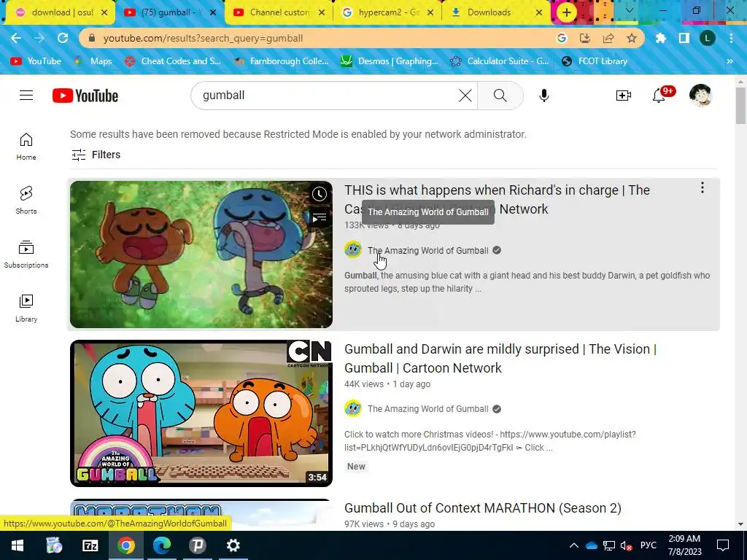Click the Chrome address bar URL
The height and width of the screenshot is (560, 747).
tap(203, 38)
